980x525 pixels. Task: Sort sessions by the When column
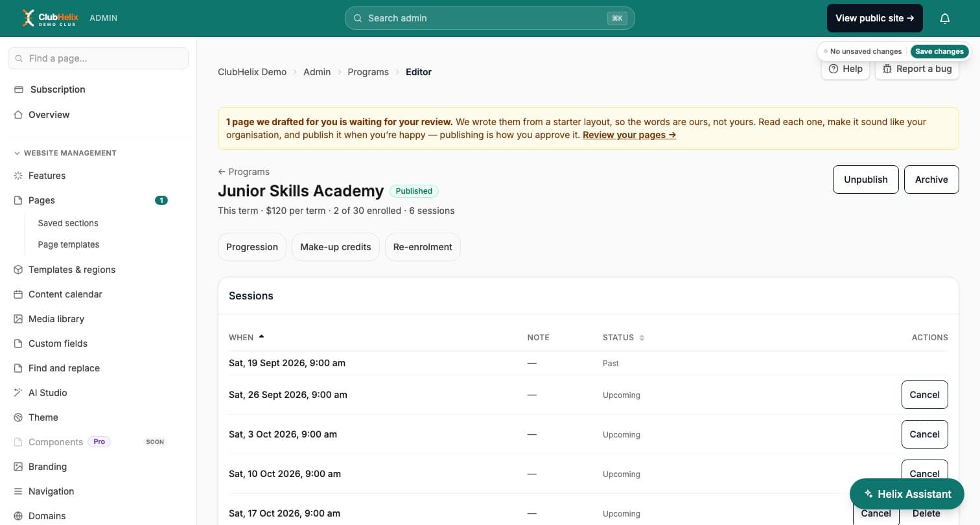[x=246, y=337]
